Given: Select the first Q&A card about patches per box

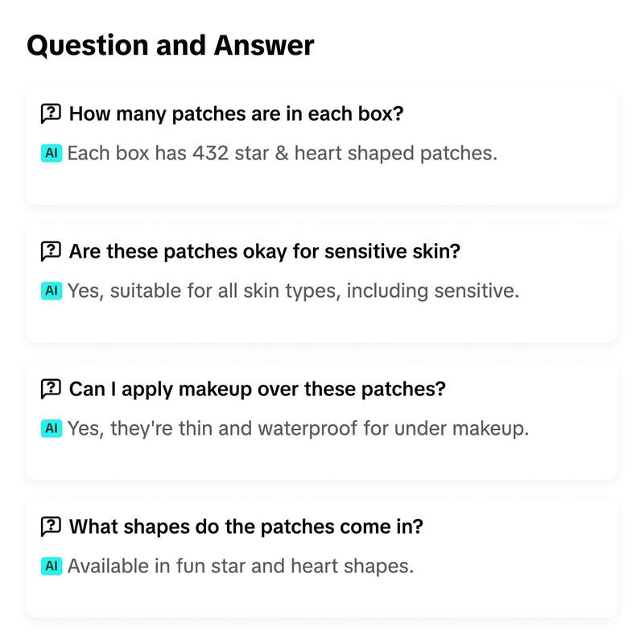Looking at the screenshot, I should (x=321, y=146).
